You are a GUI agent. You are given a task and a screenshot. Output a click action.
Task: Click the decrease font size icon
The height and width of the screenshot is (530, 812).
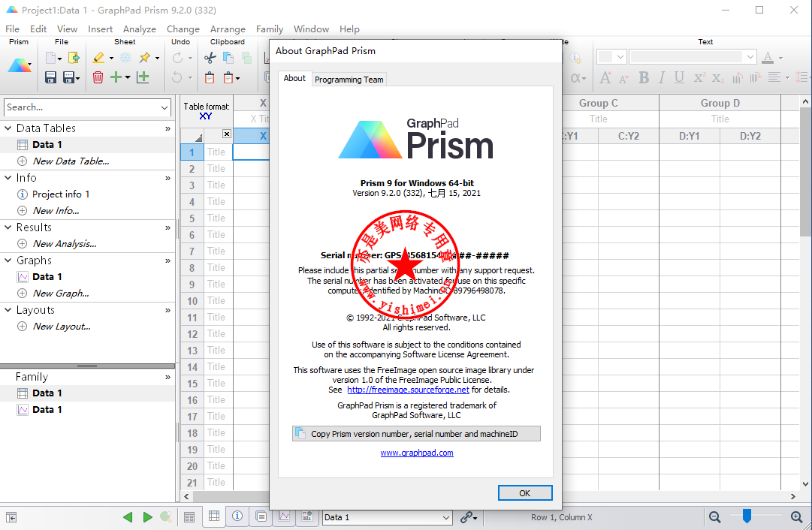click(x=623, y=78)
